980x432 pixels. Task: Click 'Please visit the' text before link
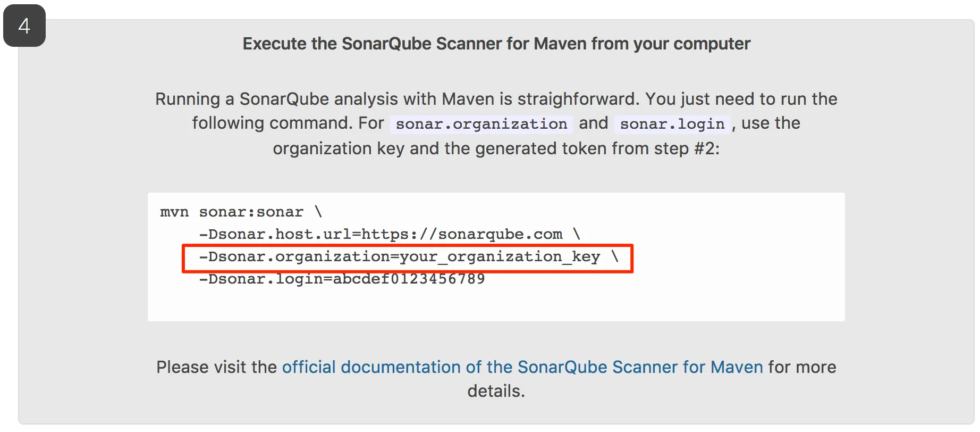(216, 367)
